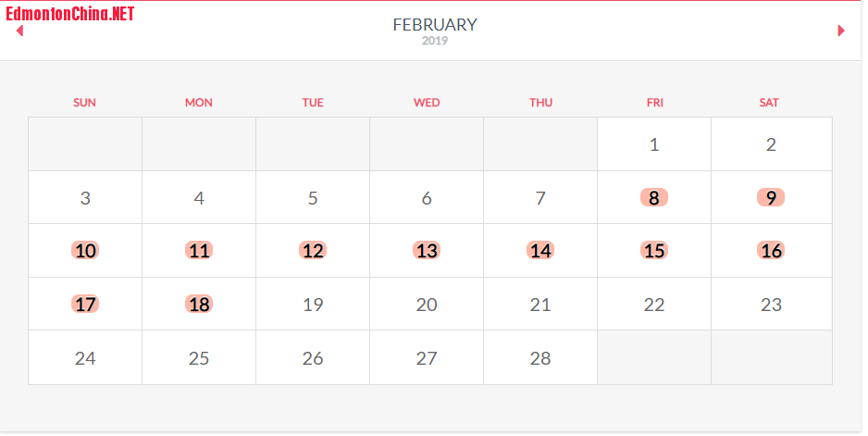Select highlighted date 10
868x436 pixels.
85,251
